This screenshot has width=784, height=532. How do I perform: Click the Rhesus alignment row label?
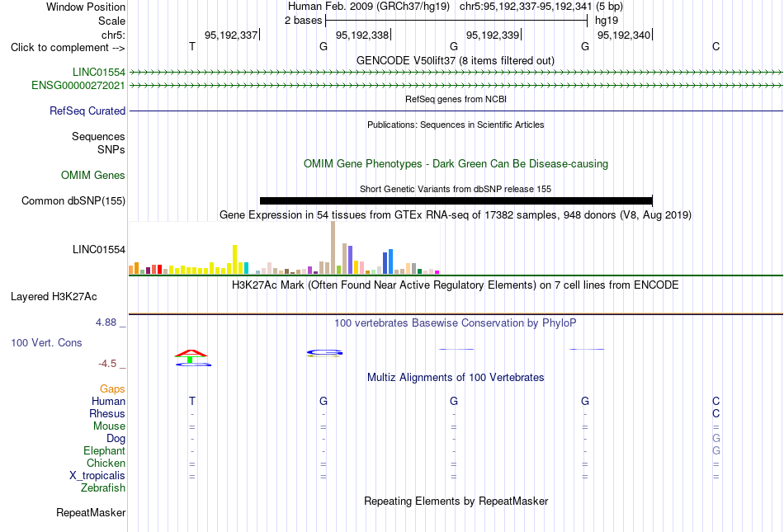click(107, 413)
